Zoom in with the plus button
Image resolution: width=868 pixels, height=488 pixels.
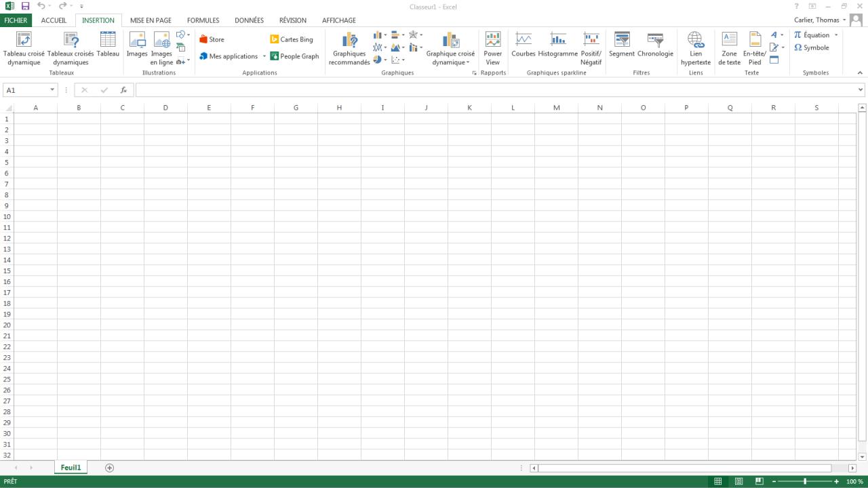[837, 481]
